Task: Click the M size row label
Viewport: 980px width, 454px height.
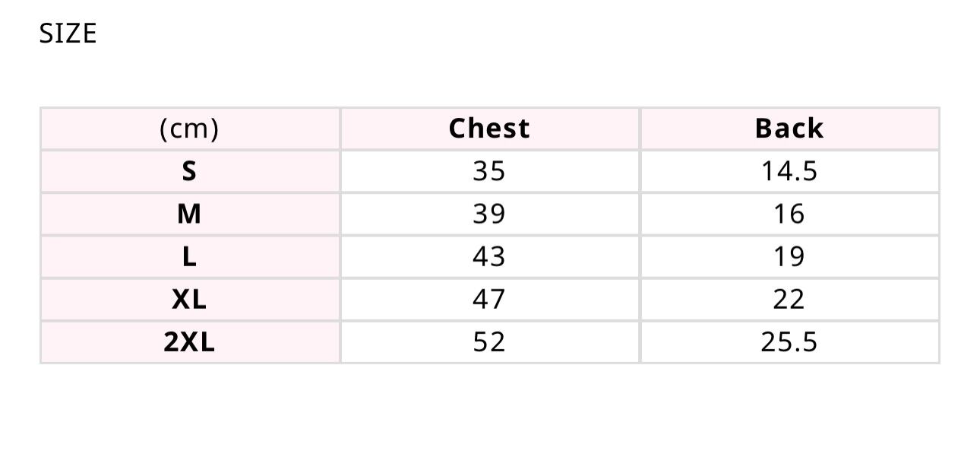Action: tap(189, 214)
